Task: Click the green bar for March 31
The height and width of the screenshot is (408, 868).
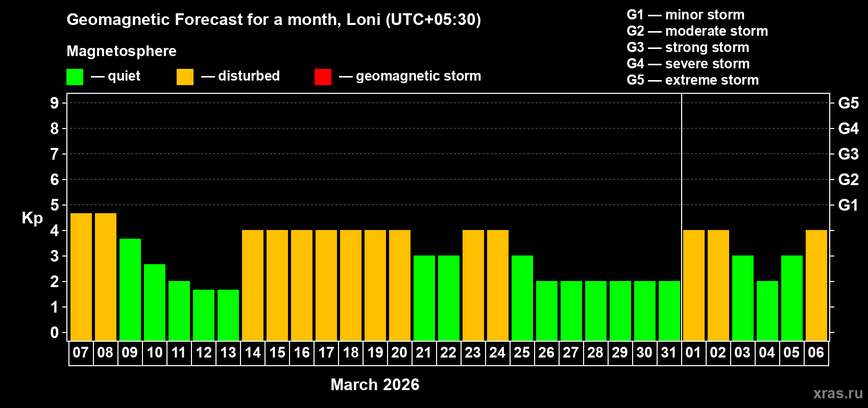Action: [669, 311]
